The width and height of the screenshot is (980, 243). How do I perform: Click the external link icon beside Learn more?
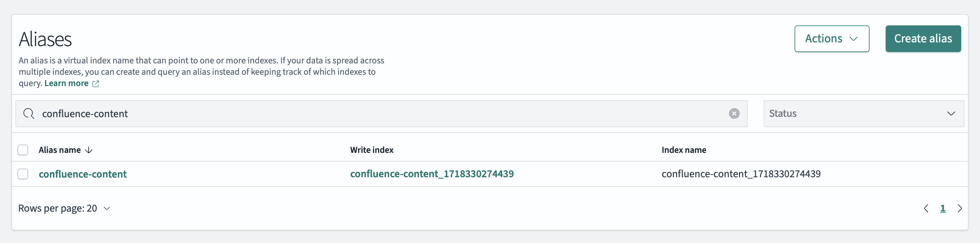96,84
